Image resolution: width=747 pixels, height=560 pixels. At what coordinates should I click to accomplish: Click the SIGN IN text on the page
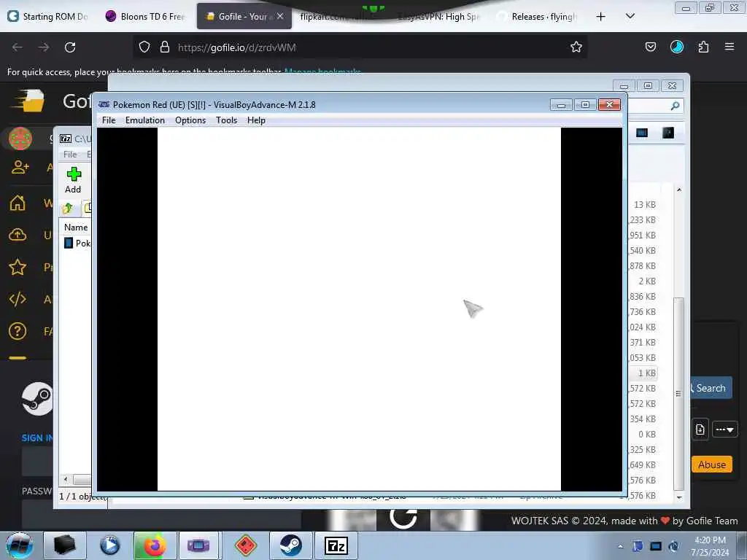pos(37,437)
